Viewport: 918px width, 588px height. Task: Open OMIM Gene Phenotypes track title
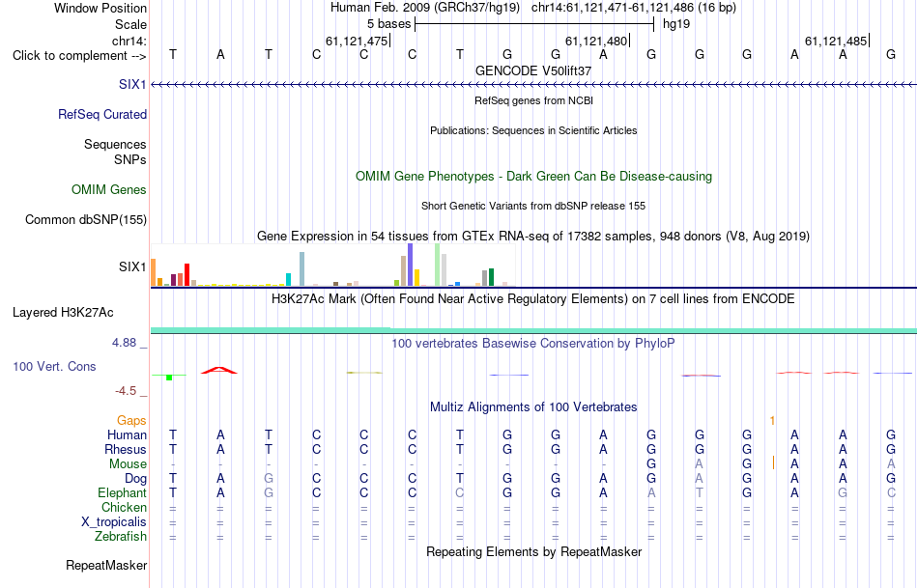point(534,176)
